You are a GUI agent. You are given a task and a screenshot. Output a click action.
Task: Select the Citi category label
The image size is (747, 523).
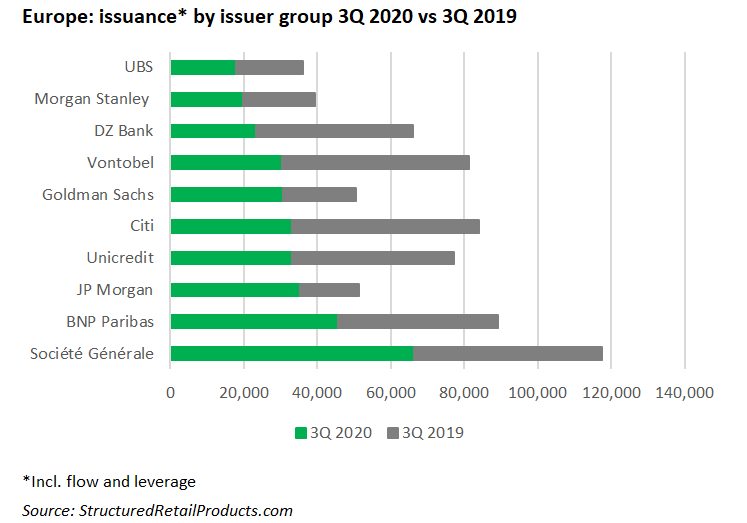click(141, 226)
